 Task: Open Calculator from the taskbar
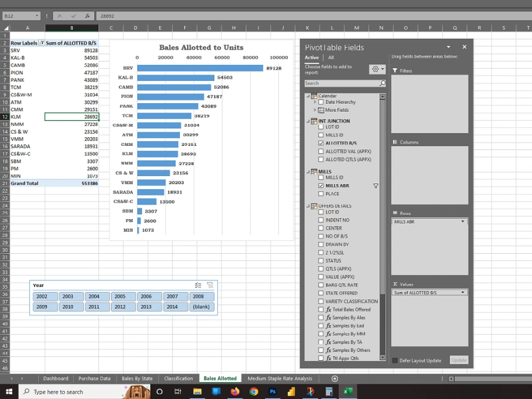point(329,392)
